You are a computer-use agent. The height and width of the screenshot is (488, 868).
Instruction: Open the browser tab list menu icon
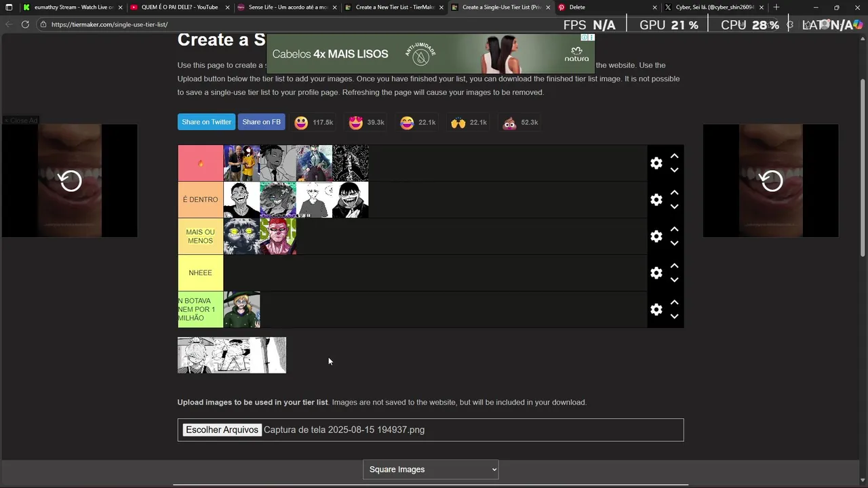(x=9, y=7)
